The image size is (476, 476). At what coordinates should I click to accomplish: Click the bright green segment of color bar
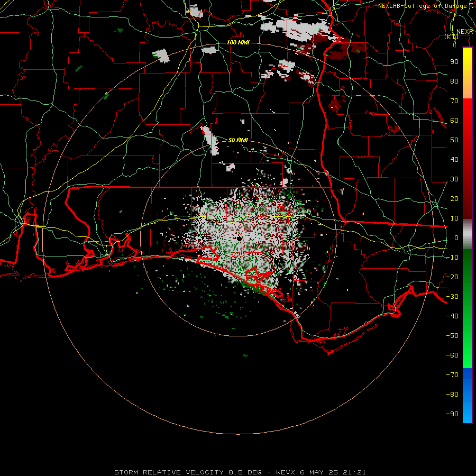pos(467,346)
